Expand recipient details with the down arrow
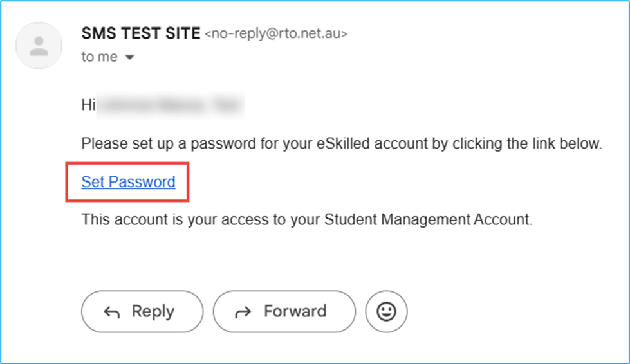 129,57
